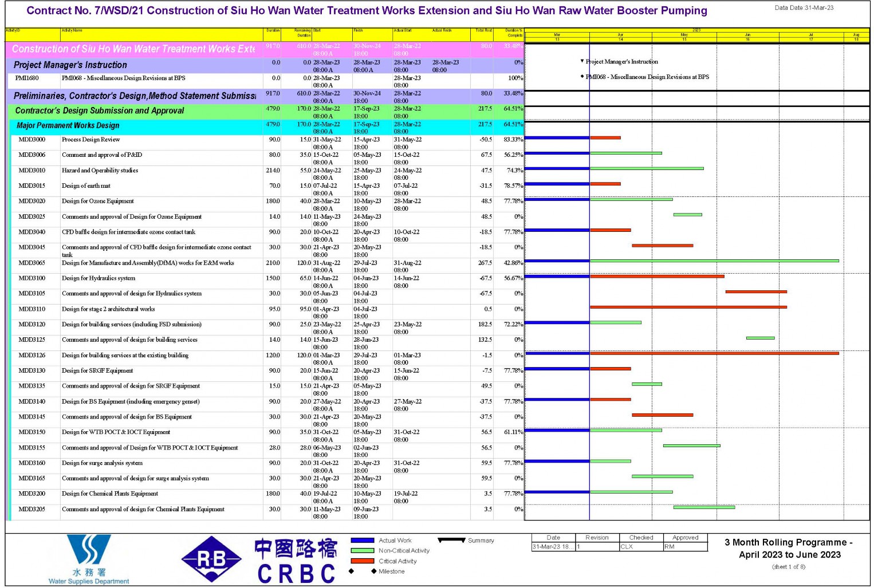Collapse the top pink Construction of Siu Ho Wan band
The height and width of the screenshot is (588, 874).
click(264, 49)
